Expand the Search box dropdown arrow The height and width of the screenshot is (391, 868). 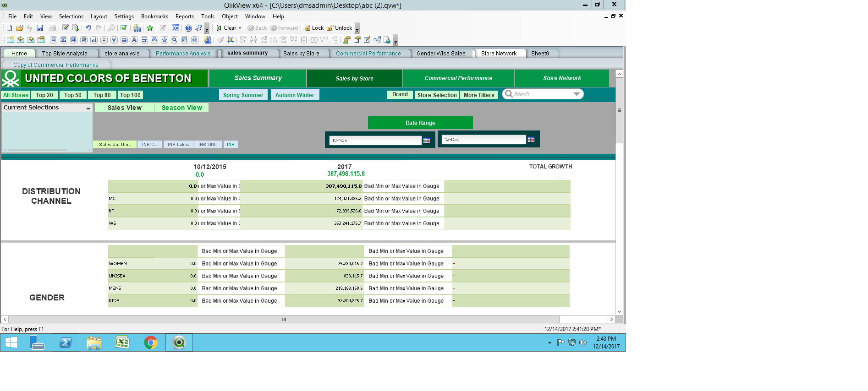pos(577,94)
